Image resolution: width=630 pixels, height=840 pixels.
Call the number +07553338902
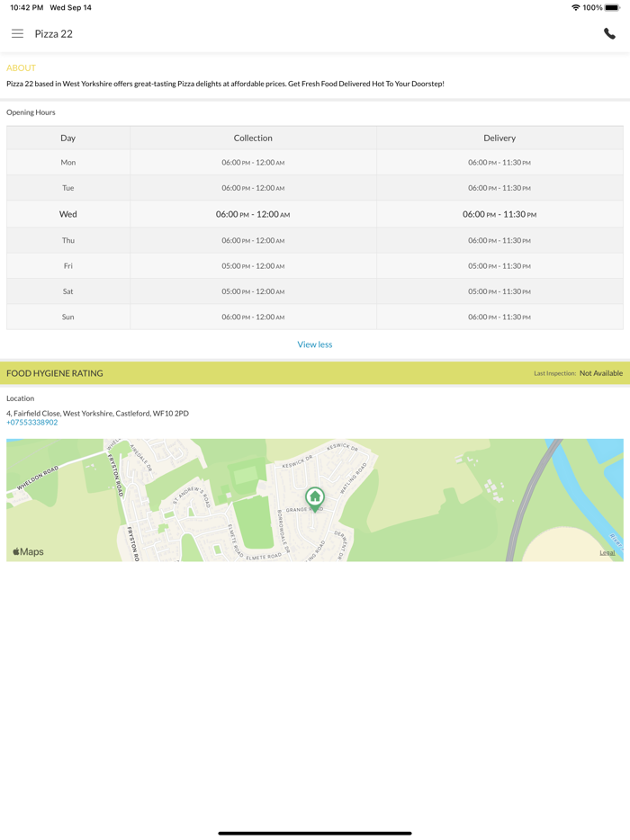click(x=32, y=422)
